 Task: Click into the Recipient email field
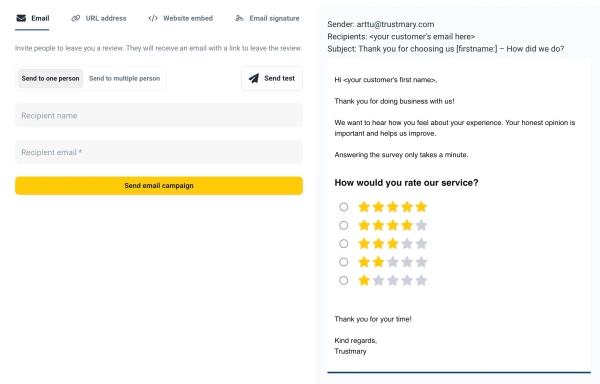pos(159,152)
